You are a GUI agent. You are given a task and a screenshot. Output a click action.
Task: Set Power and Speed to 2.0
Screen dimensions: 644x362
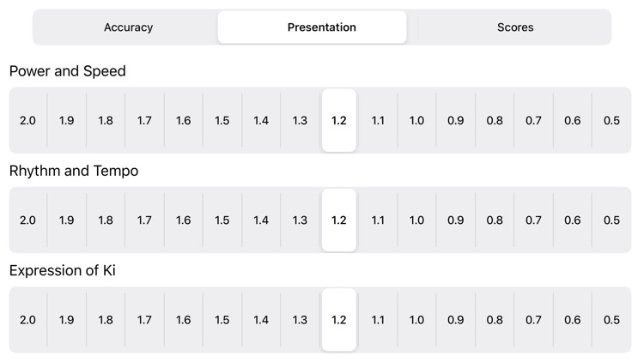tap(28, 120)
